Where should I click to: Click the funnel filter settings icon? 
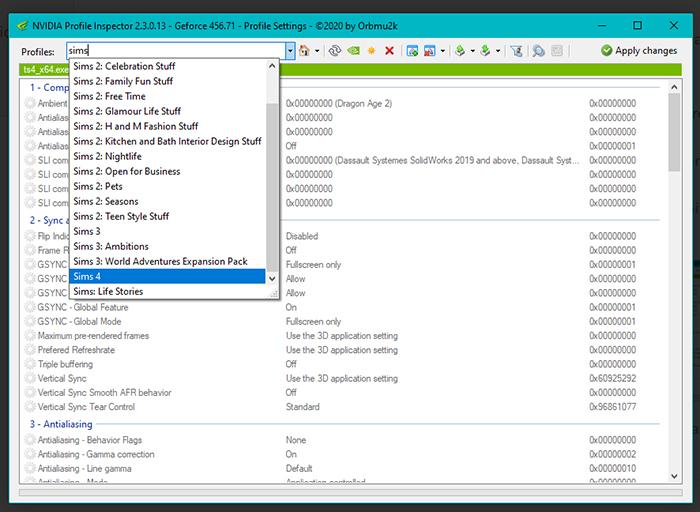[517, 51]
